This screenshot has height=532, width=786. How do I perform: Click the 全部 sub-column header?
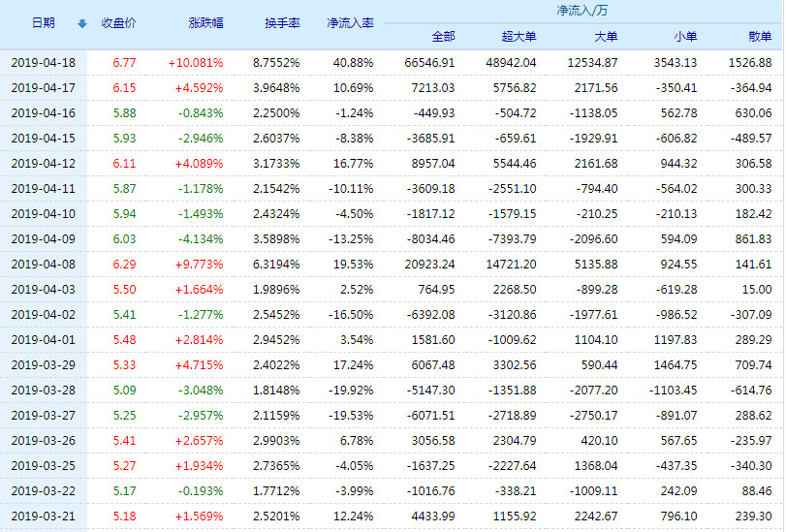tap(443, 36)
